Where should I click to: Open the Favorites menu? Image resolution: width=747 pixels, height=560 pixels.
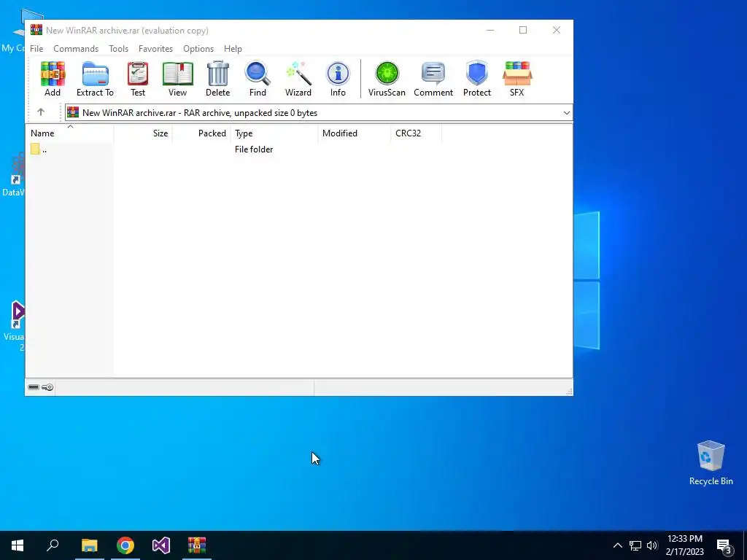coord(155,49)
